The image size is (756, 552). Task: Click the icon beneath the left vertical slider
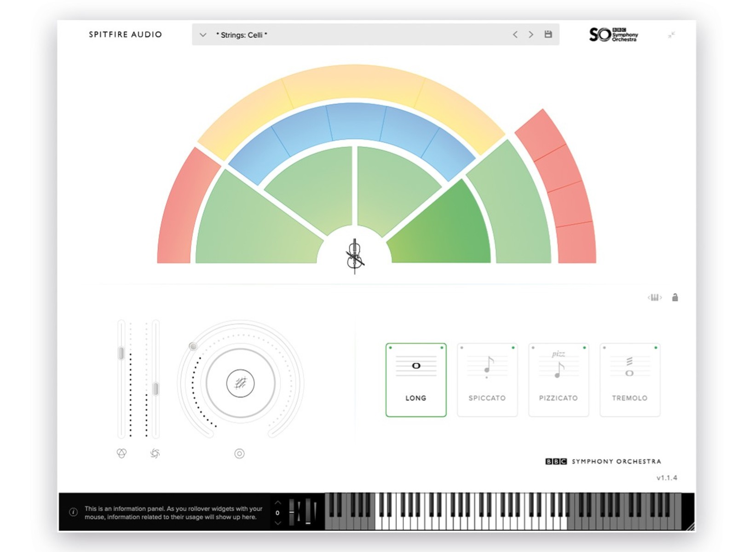pyautogui.click(x=121, y=454)
